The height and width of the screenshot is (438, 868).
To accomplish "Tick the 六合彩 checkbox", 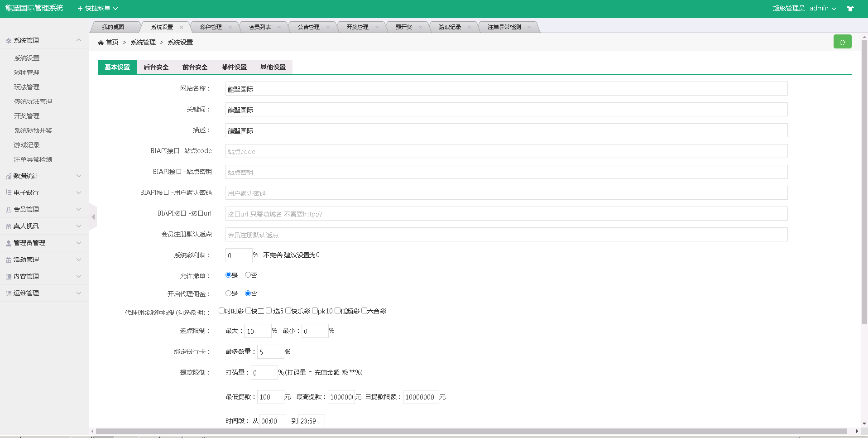I will pyautogui.click(x=364, y=311).
